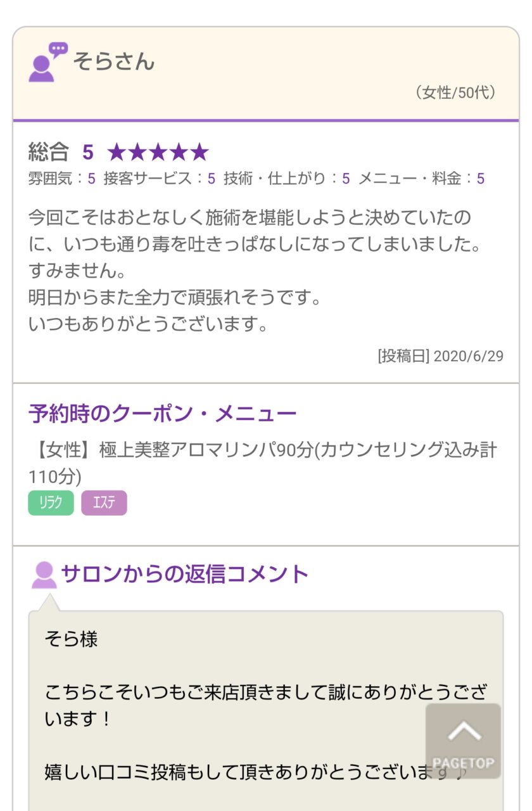Screen dimensions: 532x811
Task: Open reviewer name そらさん
Action: 114,61
